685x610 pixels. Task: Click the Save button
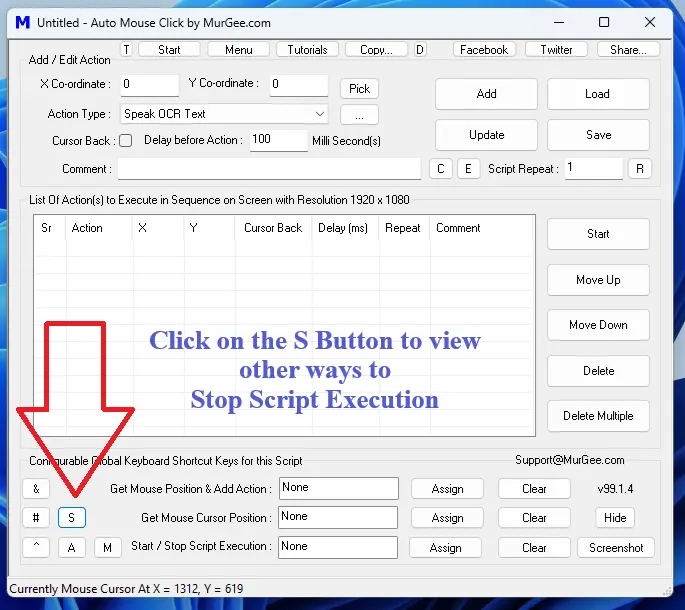tap(598, 135)
